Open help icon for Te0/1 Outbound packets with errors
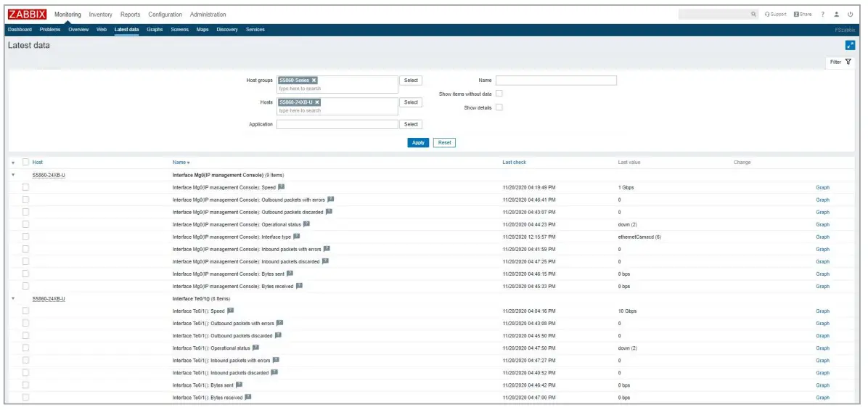This screenshot has width=868, height=410. click(279, 323)
